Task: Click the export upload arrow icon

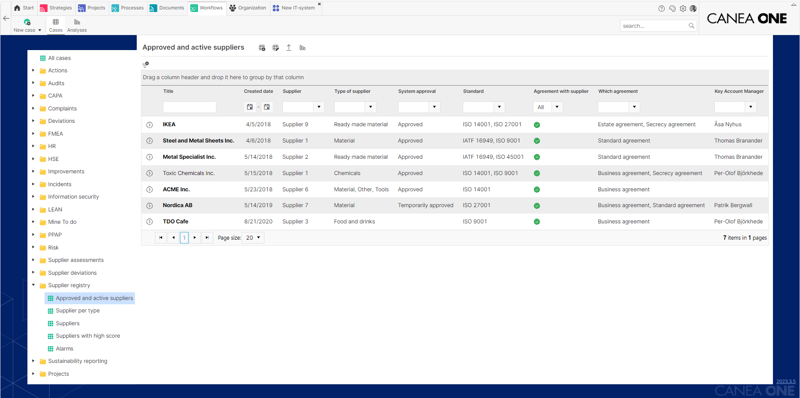Action: tap(289, 47)
